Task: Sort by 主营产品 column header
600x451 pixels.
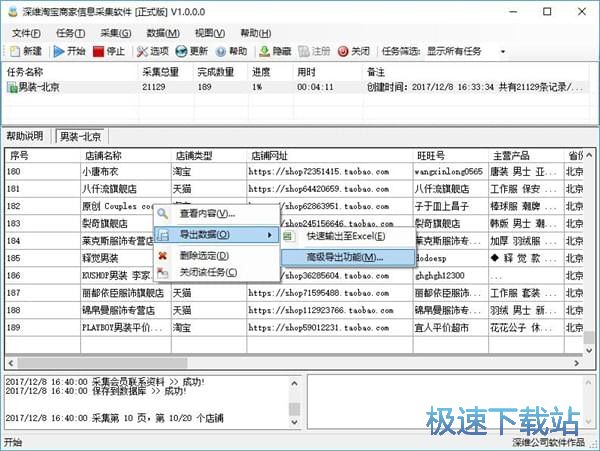Action: coord(527,156)
